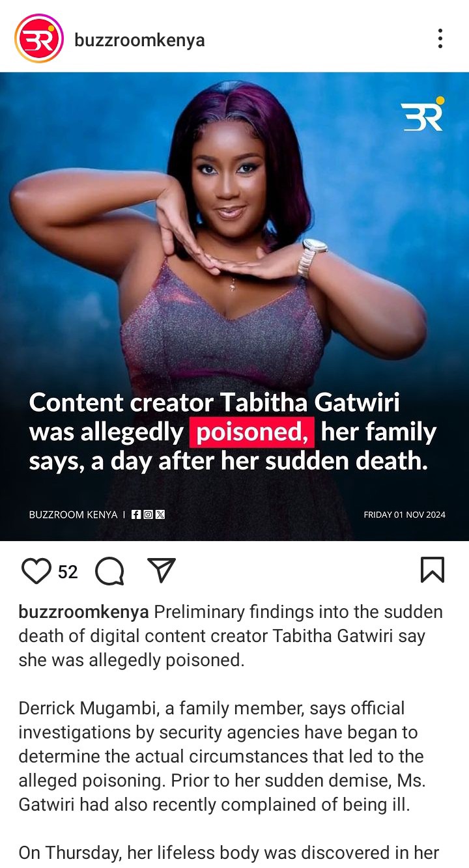Share post with paper plane icon
The height and width of the screenshot is (868, 469).
click(162, 570)
